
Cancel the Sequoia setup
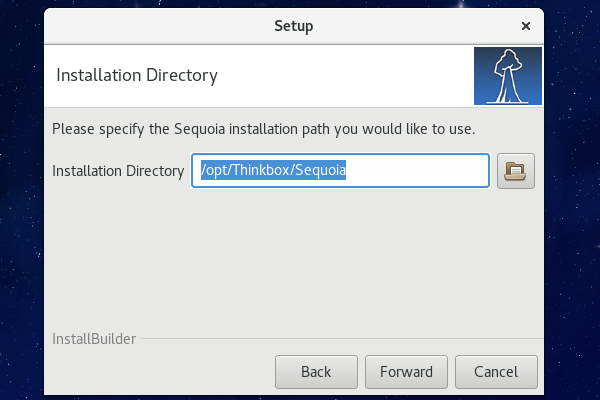(496, 372)
